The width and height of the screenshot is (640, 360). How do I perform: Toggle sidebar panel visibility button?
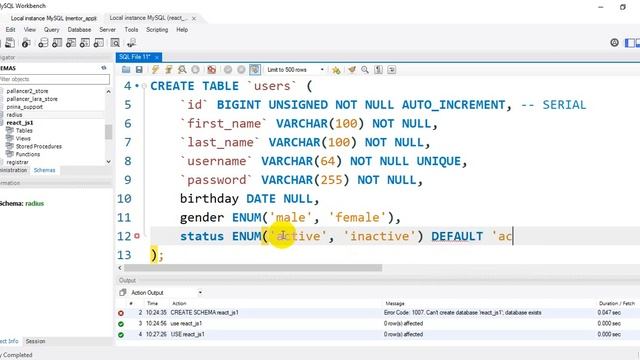(x=630, y=43)
